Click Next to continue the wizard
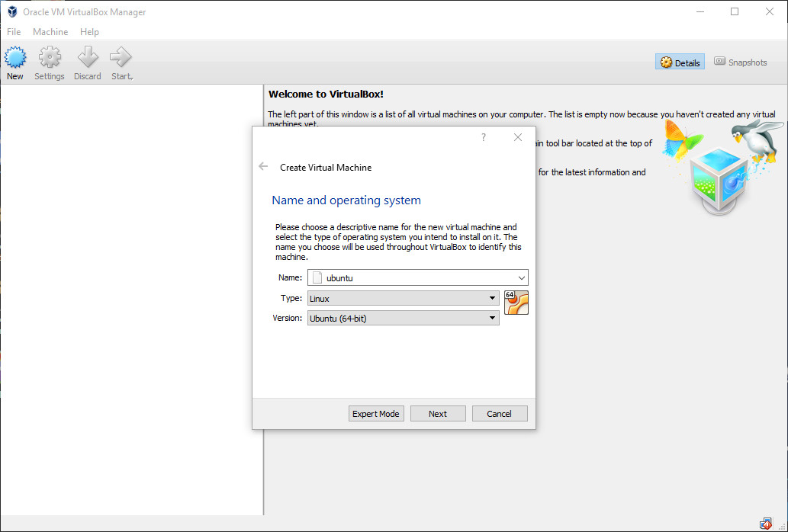This screenshot has width=788, height=532. [x=438, y=414]
